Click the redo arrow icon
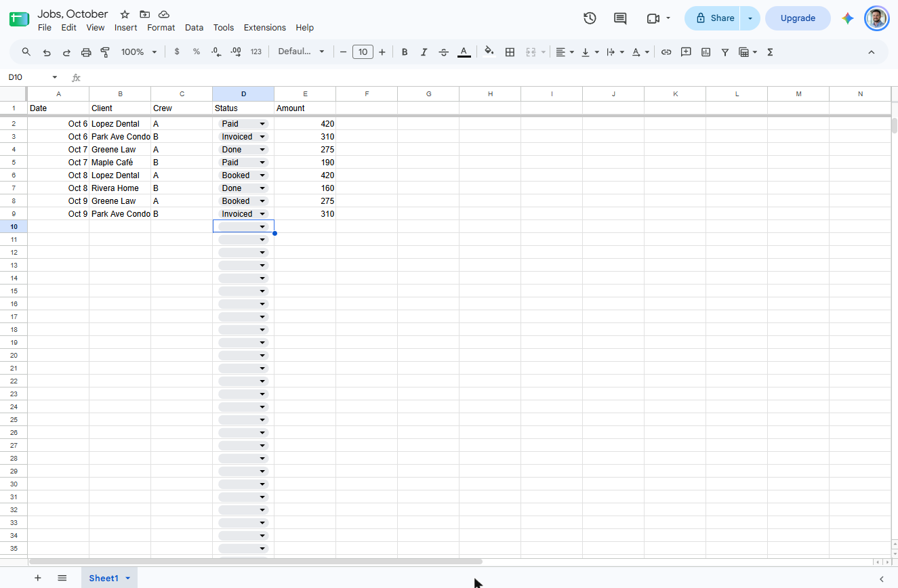 [x=66, y=52]
